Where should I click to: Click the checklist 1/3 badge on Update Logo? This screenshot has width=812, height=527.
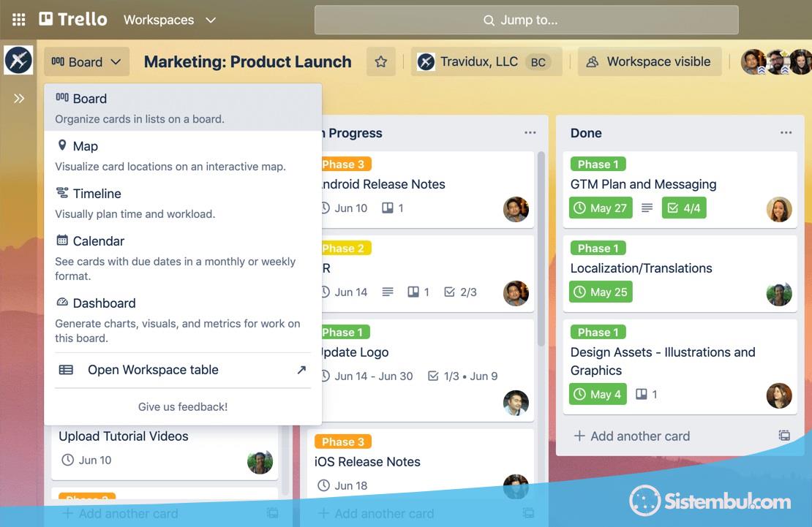point(462,376)
